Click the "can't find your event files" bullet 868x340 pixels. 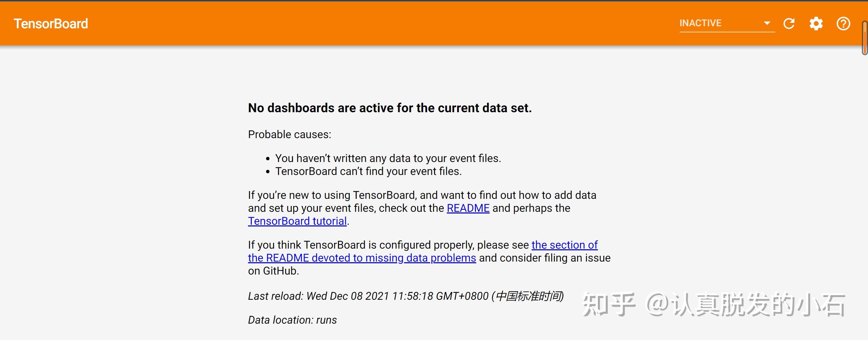(x=368, y=171)
